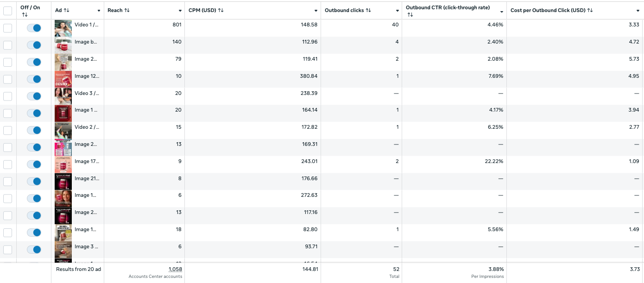This screenshot has height=283, width=644.
Task: Click sort arrows under Off / On header
Action: point(25,15)
